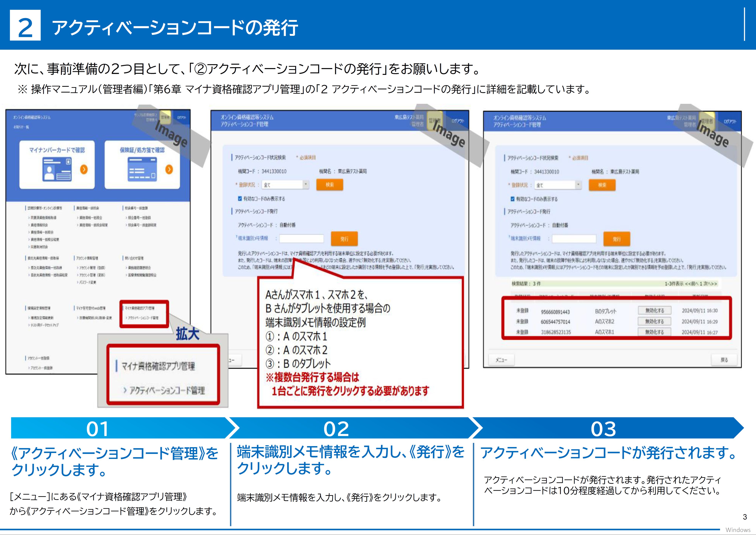
Task: Click 端末識別メモ情報 input field in step 02 screenshot
Action: pyautogui.click(x=302, y=239)
